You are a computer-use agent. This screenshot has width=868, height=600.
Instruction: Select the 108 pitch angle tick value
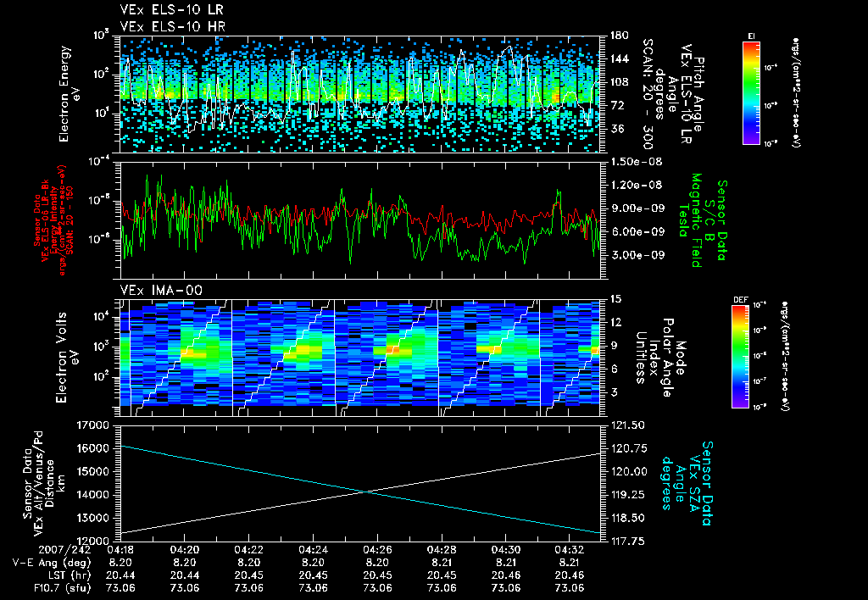[x=619, y=82]
